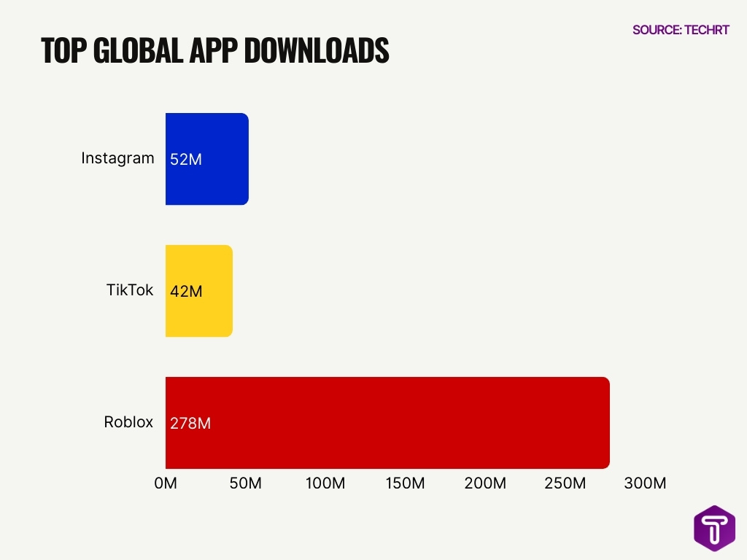Screen dimensions: 747x560
Task: Click the yellow TikTok bar
Action: point(199,290)
